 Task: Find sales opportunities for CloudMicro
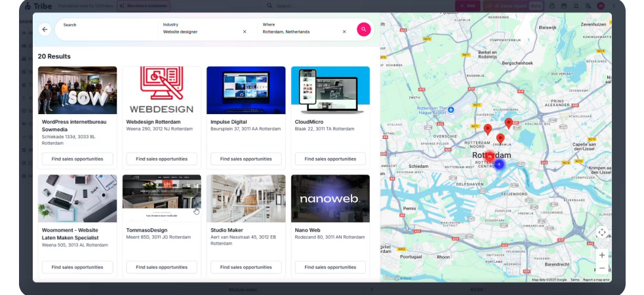click(330, 159)
